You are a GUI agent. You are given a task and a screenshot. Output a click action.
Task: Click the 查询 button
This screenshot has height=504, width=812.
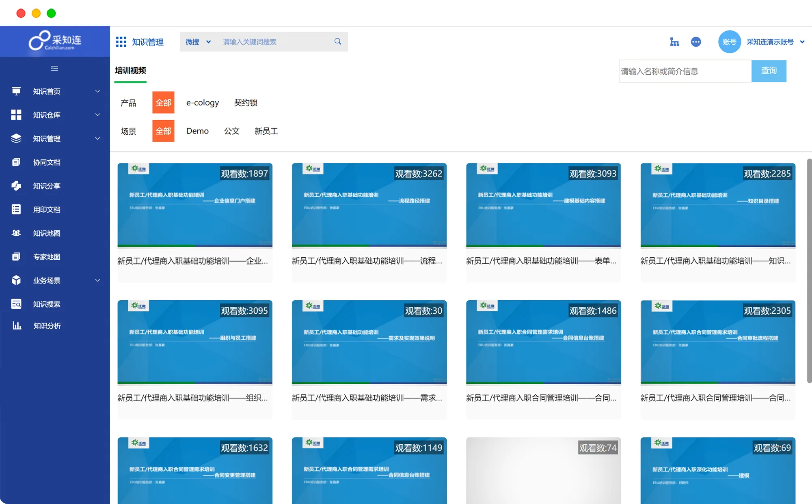pos(769,71)
